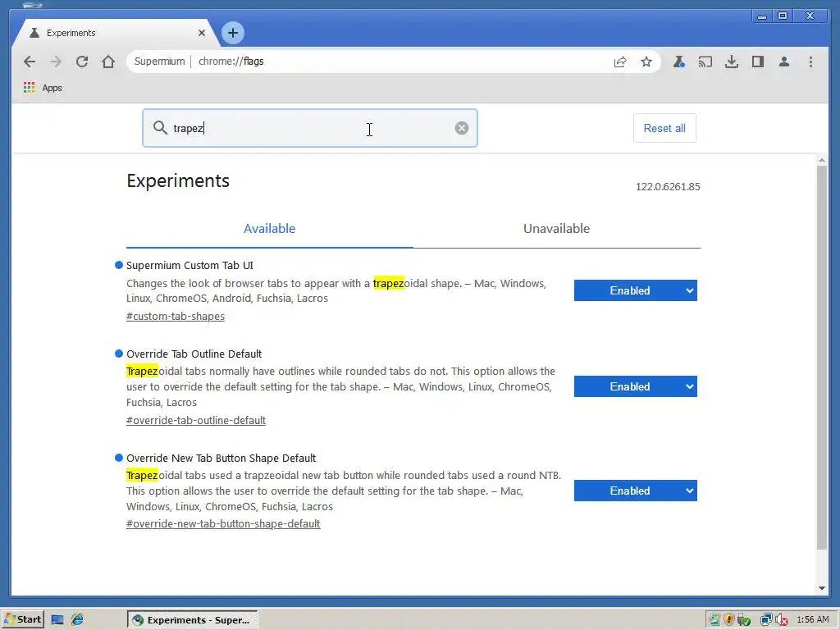Click the Supermium Custom Tab UI title

[x=189, y=265]
